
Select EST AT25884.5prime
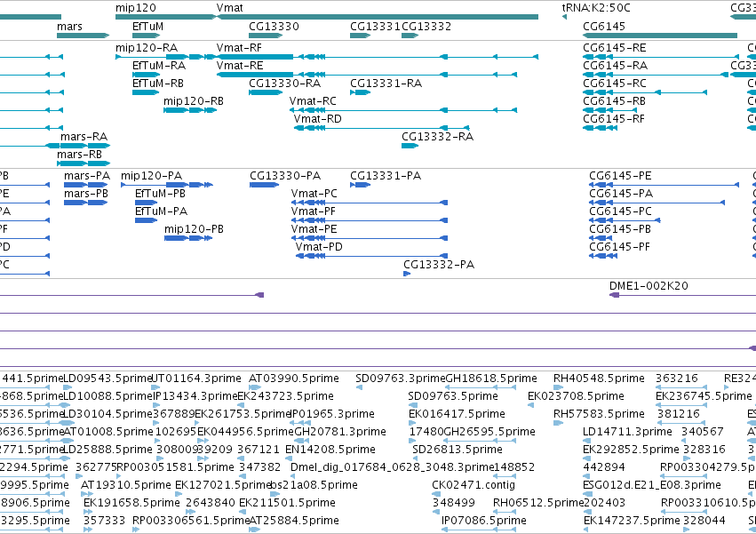[294, 522]
